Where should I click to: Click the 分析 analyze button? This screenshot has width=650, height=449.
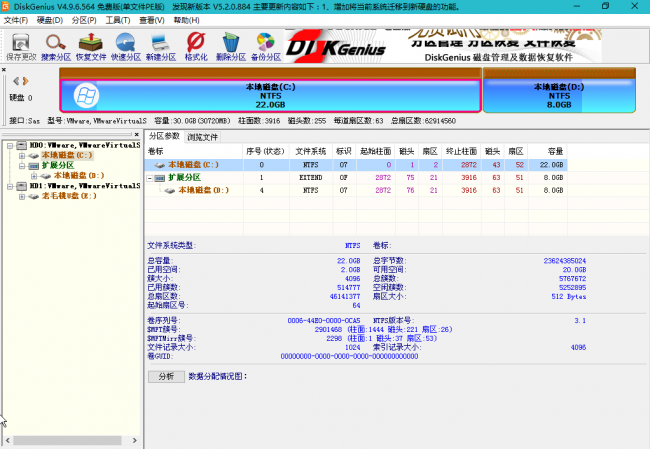(x=166, y=376)
